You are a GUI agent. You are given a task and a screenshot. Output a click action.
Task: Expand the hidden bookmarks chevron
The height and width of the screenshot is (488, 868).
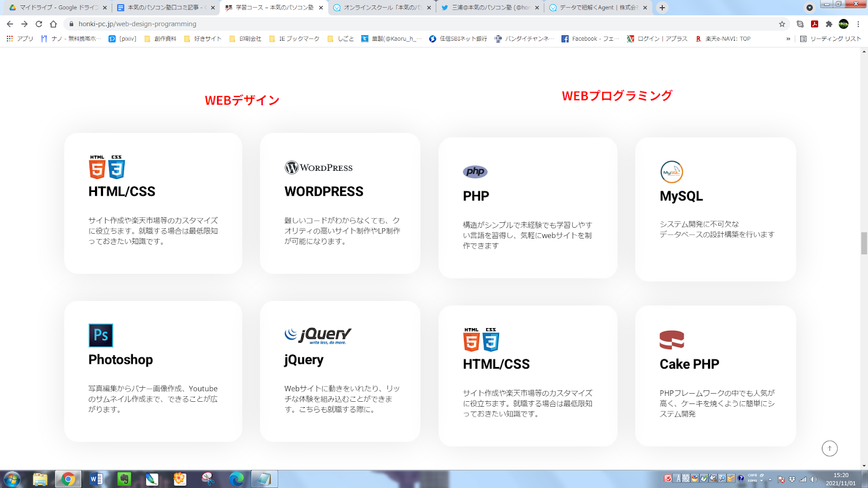pyautogui.click(x=788, y=38)
